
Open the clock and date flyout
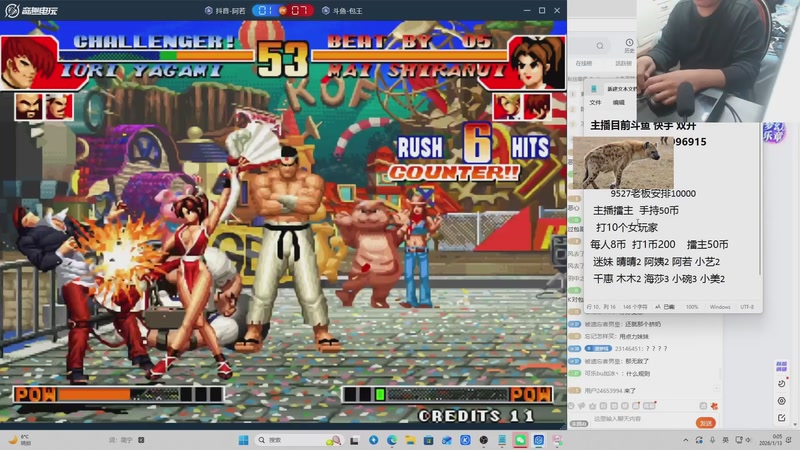coord(771,440)
